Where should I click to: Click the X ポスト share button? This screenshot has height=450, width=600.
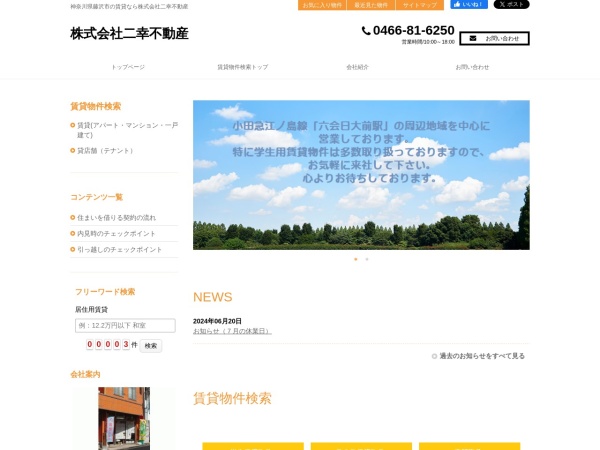pos(511,4)
